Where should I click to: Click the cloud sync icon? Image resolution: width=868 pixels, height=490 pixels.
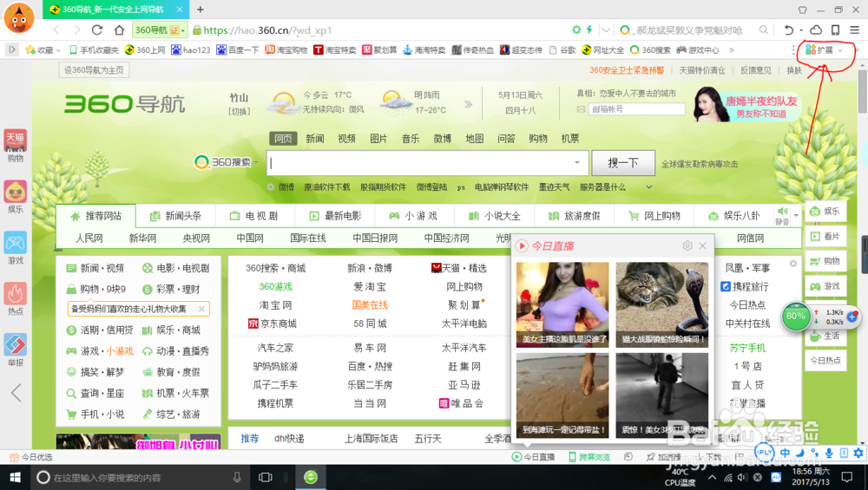(816, 29)
